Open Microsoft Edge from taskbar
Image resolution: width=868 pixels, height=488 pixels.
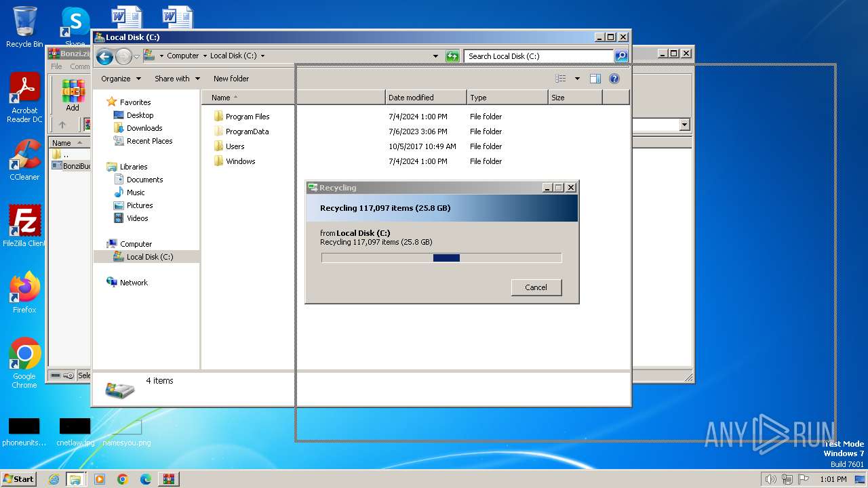pos(146,479)
